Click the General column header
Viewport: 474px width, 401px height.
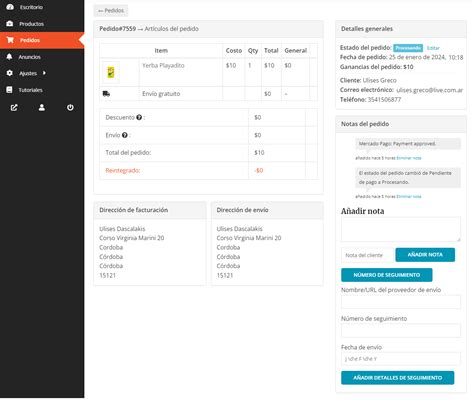(296, 51)
